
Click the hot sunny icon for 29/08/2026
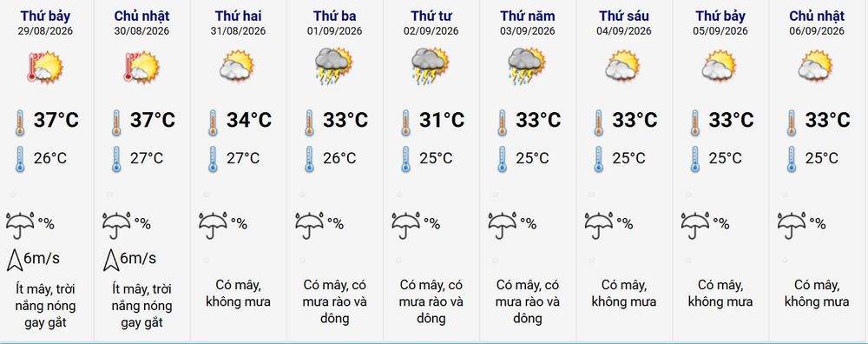click(45, 68)
